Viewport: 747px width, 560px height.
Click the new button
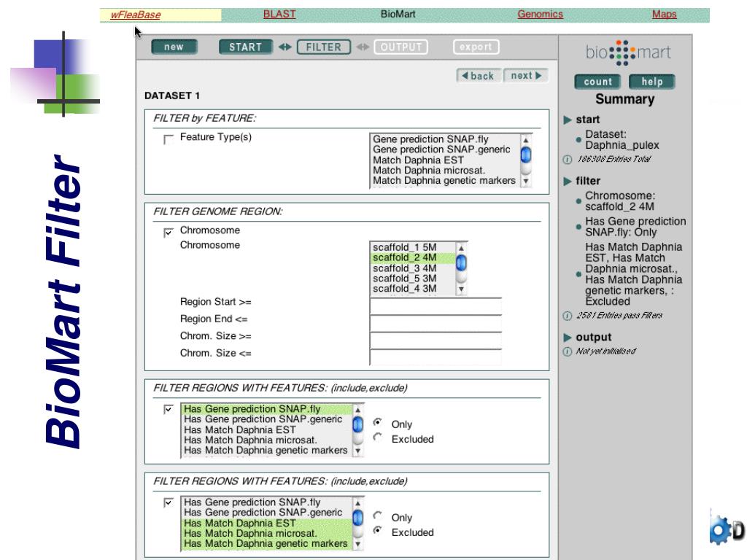174,47
